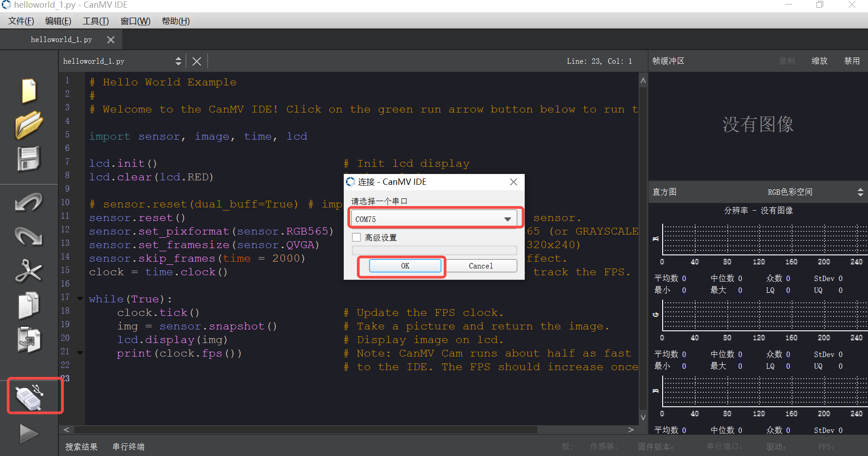Click the 串行端口 status label

pos(725,447)
